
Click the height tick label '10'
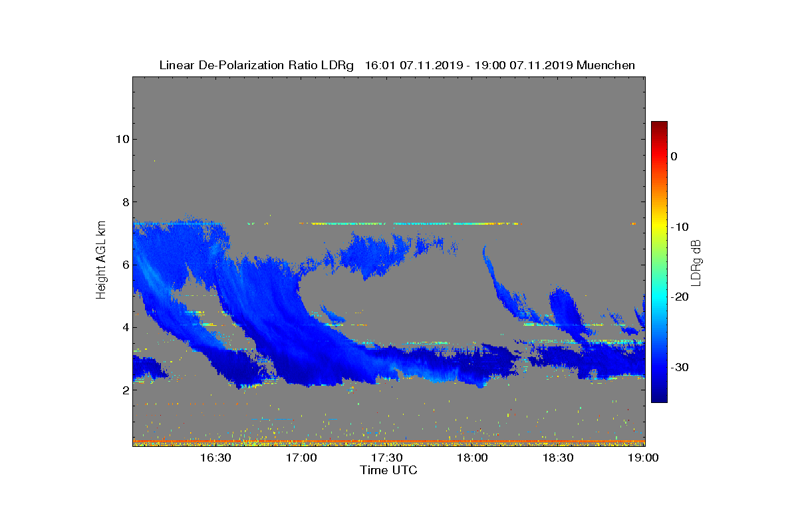(122, 139)
